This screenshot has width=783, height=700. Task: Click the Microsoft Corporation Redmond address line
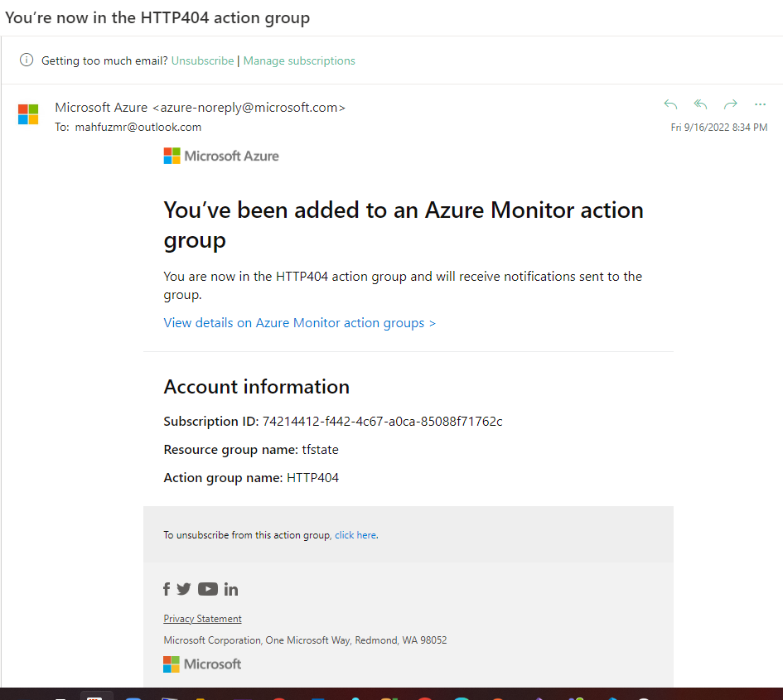click(x=305, y=640)
